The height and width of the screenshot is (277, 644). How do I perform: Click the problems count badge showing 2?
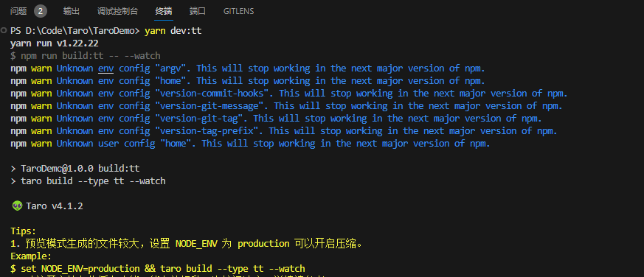click(x=41, y=12)
